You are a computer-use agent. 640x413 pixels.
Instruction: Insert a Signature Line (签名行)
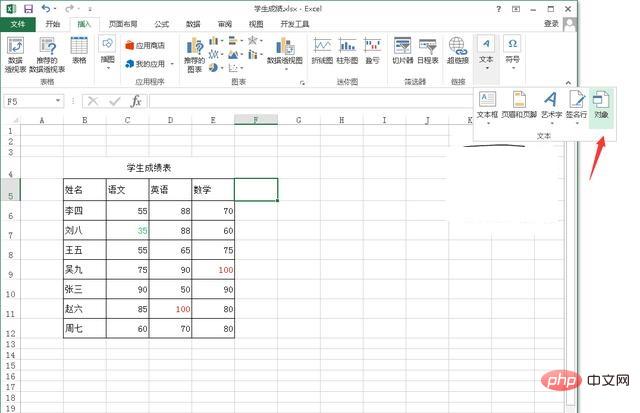576,107
